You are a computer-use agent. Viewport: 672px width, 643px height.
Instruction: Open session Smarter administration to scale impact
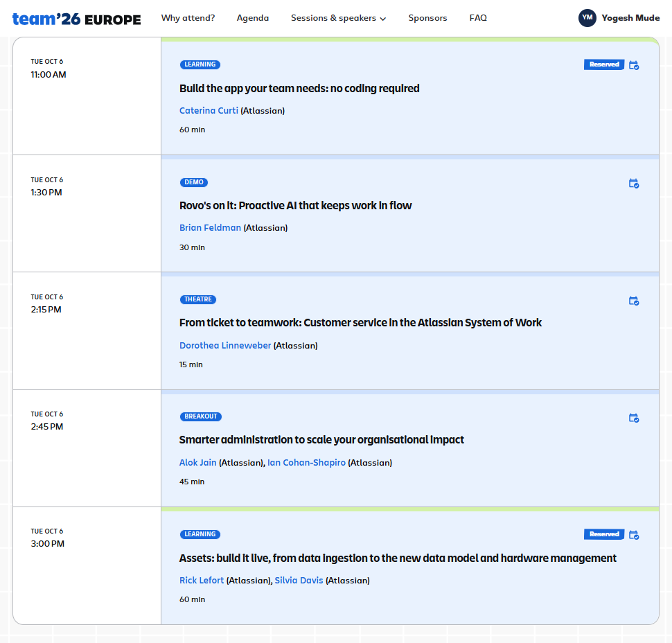tap(321, 440)
